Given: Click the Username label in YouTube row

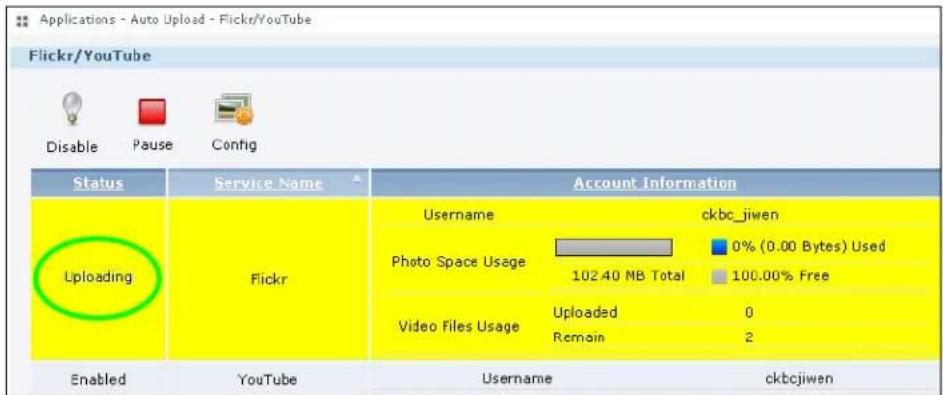Looking at the screenshot, I should point(517,379).
